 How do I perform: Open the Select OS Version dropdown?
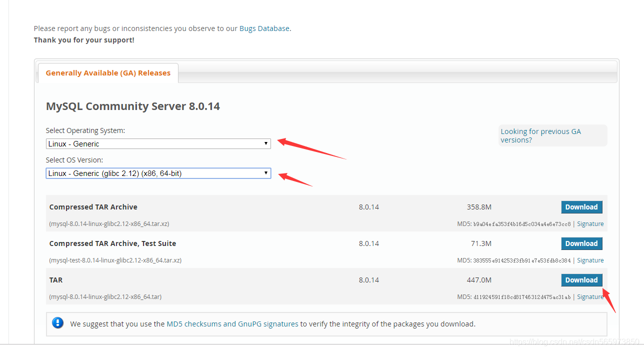point(158,173)
